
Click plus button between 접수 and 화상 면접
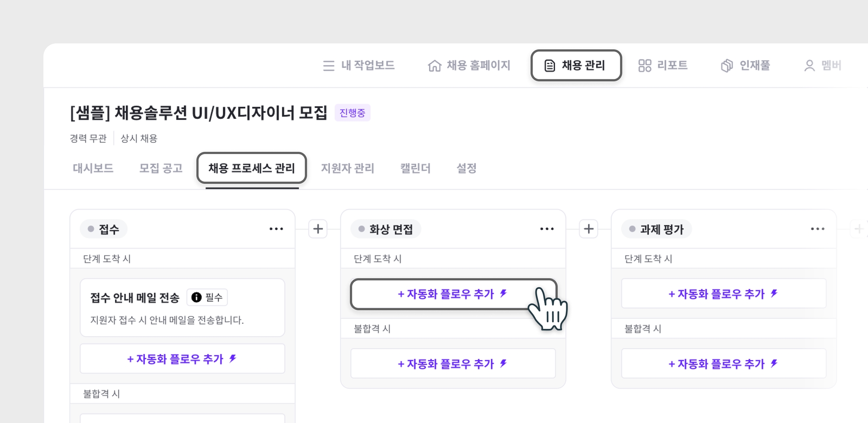pyautogui.click(x=318, y=229)
